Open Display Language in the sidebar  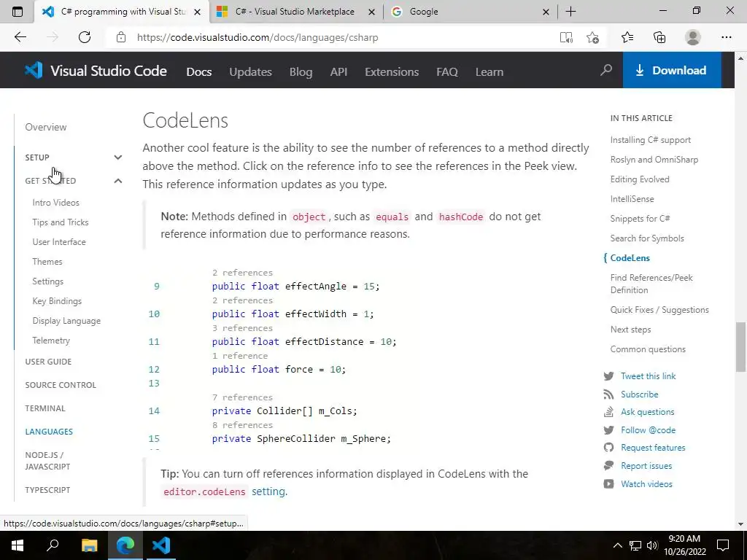[x=66, y=321]
